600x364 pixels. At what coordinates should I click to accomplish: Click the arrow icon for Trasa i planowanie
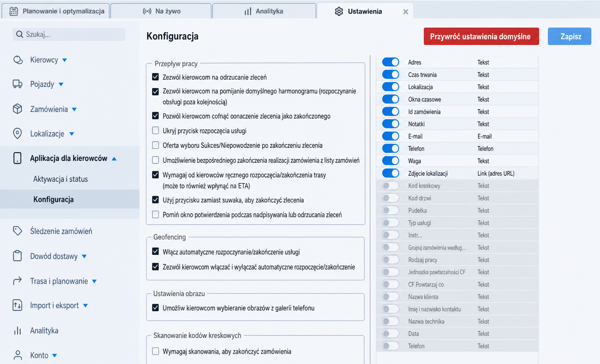[17, 281]
